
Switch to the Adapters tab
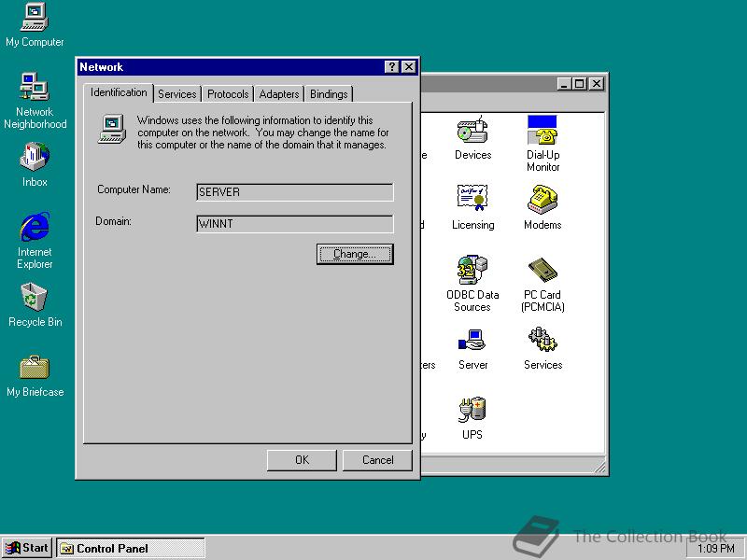pyautogui.click(x=278, y=94)
